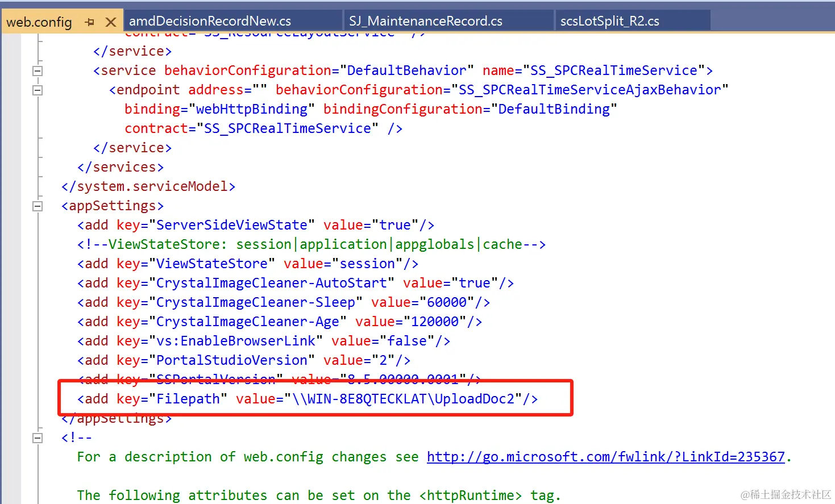This screenshot has width=835, height=504.
Task: Click the closing services tag
Action: pyautogui.click(x=121, y=167)
